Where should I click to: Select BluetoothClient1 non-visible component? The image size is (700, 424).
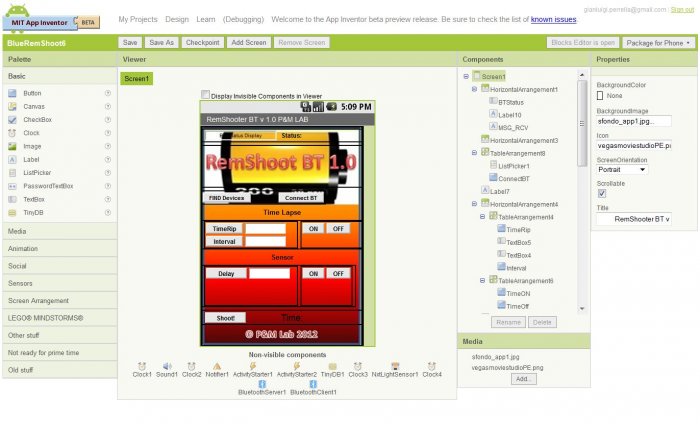pos(313,388)
